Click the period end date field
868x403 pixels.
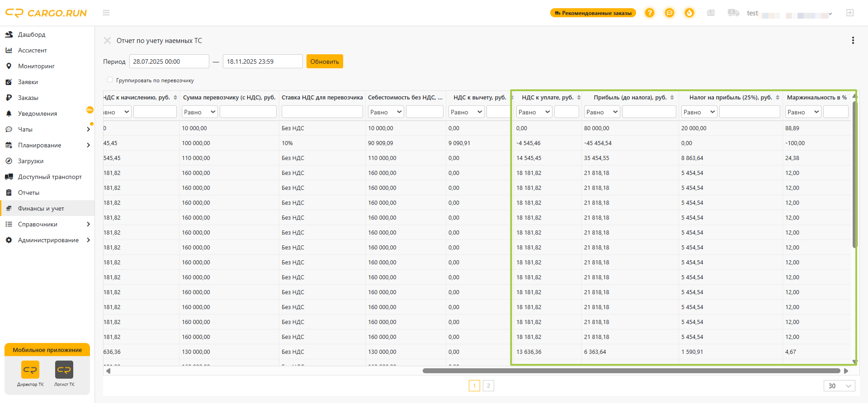(263, 61)
